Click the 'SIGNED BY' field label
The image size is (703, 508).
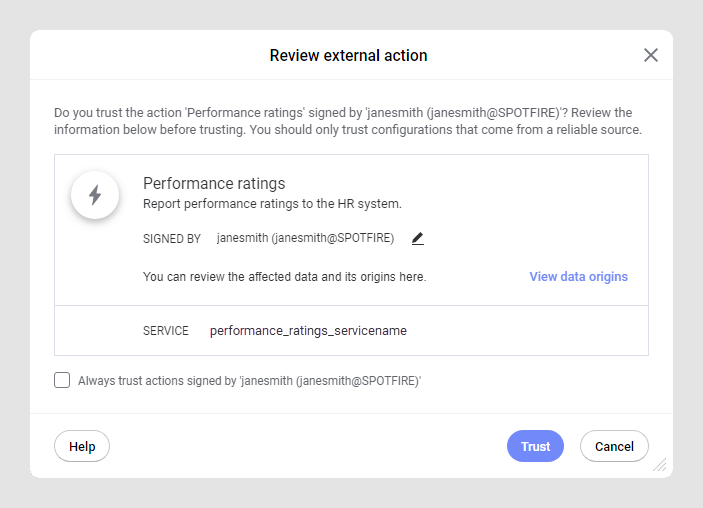pos(172,239)
